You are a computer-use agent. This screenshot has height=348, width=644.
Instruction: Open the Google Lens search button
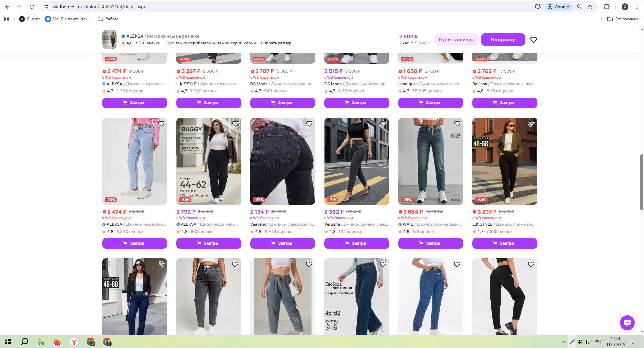558,7
